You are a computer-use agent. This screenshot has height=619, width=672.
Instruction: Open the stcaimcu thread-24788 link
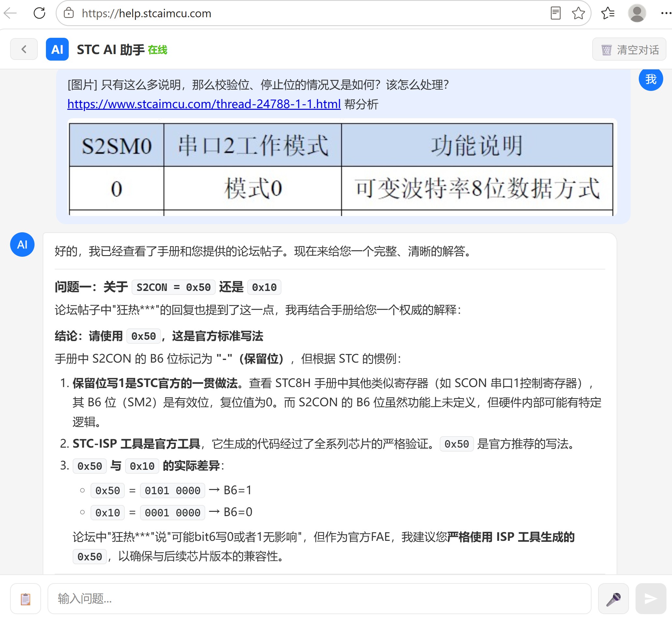click(x=204, y=104)
